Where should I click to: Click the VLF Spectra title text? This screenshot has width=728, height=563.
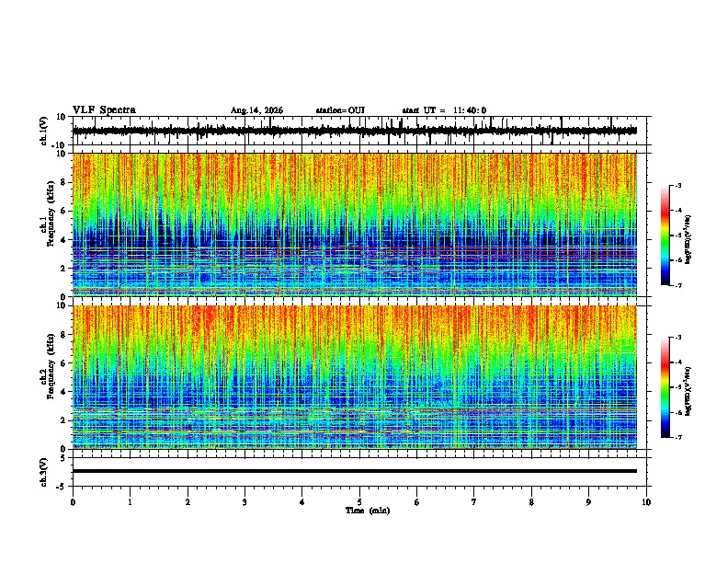pyautogui.click(x=104, y=110)
